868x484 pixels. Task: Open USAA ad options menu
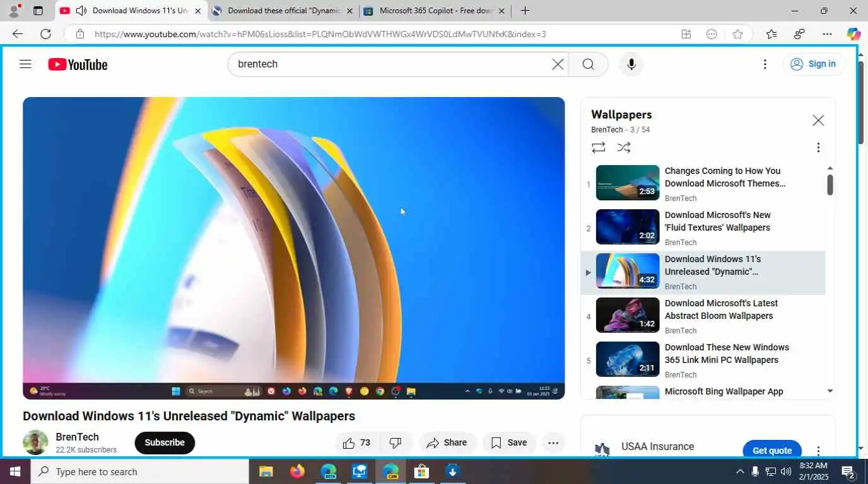[818, 451]
